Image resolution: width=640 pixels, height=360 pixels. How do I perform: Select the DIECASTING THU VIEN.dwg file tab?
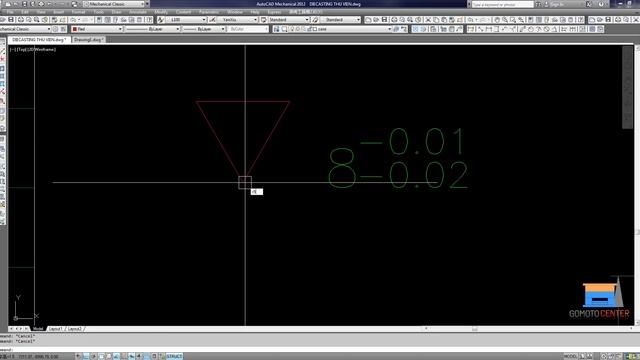pos(39,40)
